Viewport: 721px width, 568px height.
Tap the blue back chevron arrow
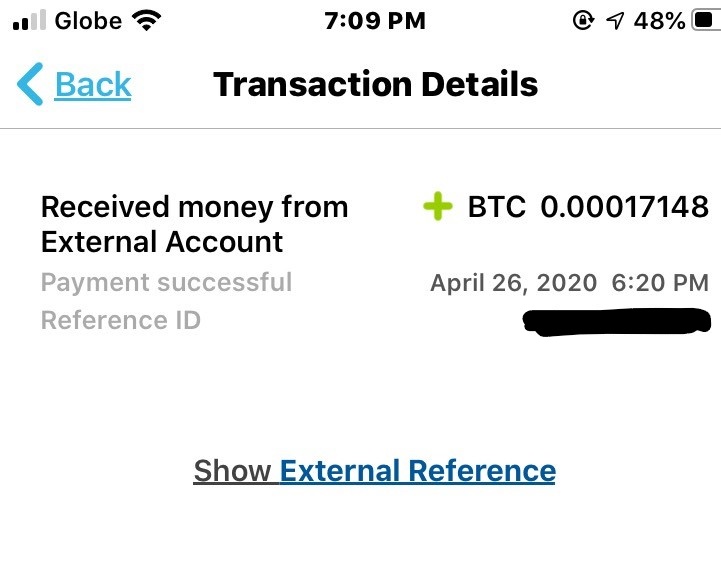(x=30, y=84)
